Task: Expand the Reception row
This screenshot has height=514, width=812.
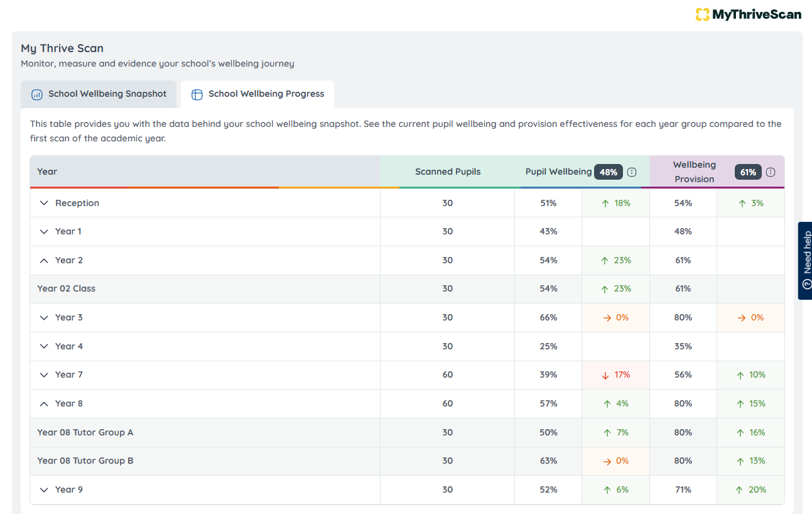Action: [x=43, y=203]
